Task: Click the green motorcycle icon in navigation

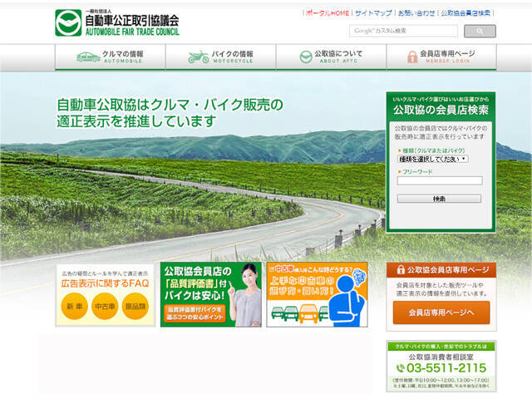Action: pos(198,57)
